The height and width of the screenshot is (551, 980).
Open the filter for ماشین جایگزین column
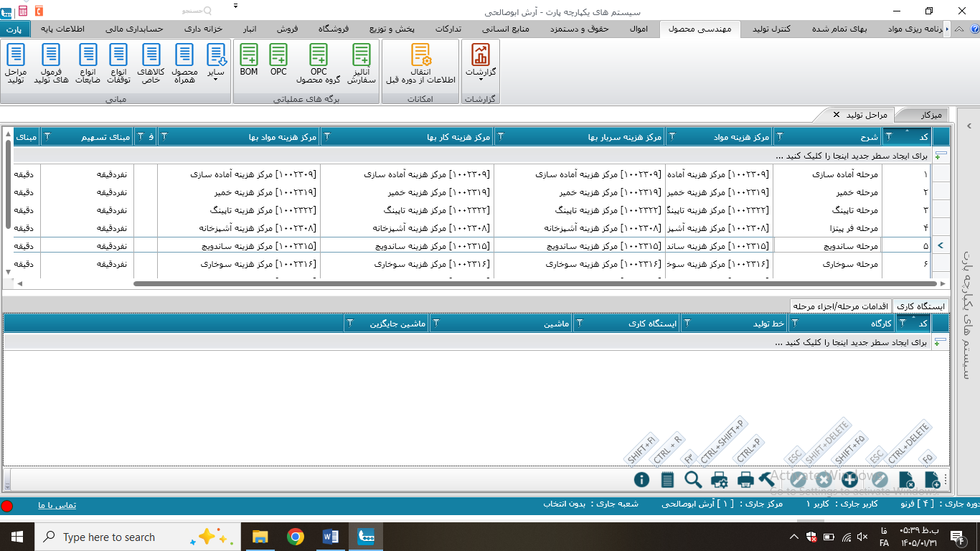[x=350, y=324]
